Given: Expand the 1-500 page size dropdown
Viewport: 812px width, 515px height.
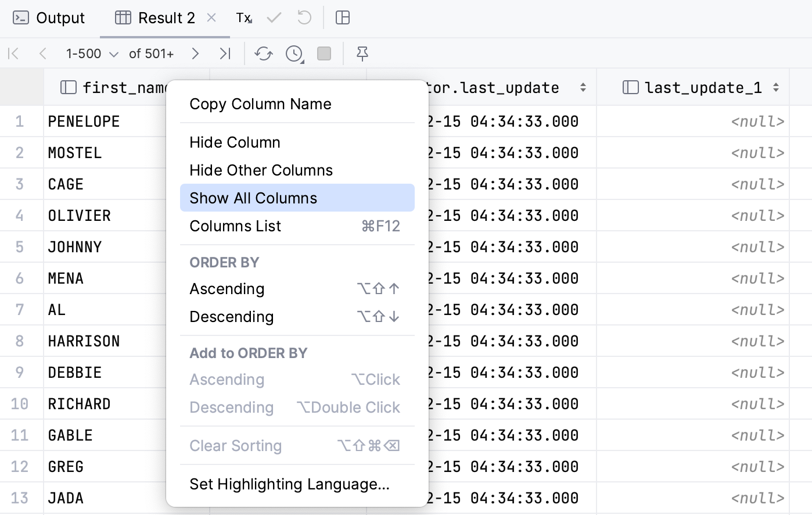Looking at the screenshot, I should (92, 54).
